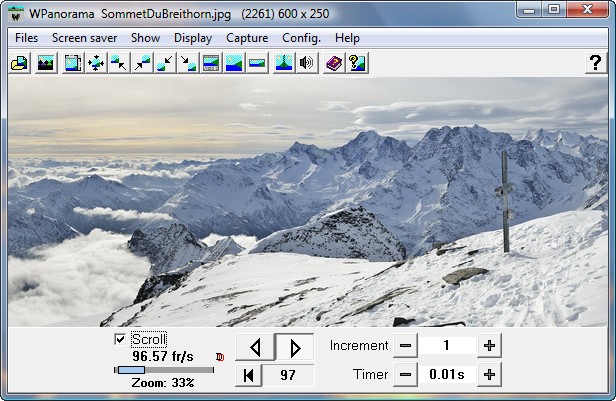Open the Capture menu

click(247, 38)
